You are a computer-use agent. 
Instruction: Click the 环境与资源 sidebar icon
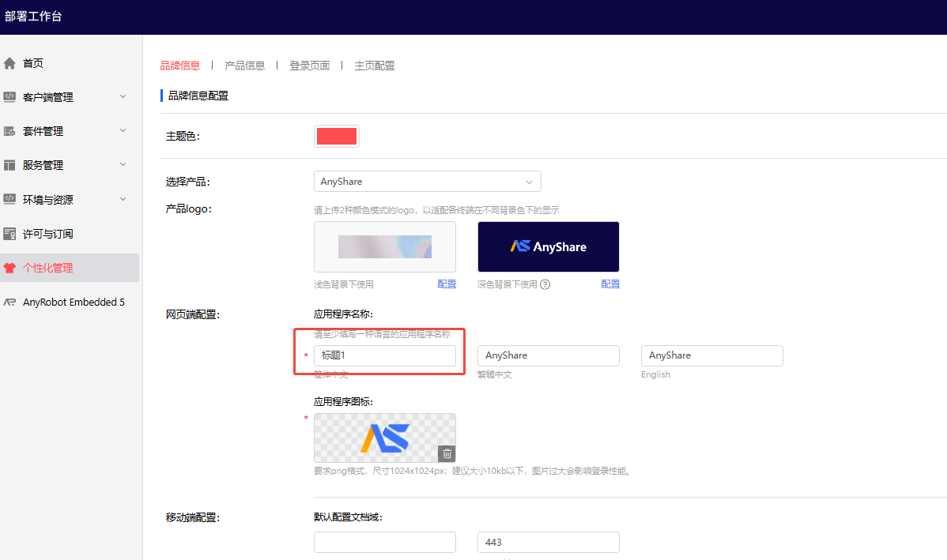(10, 199)
